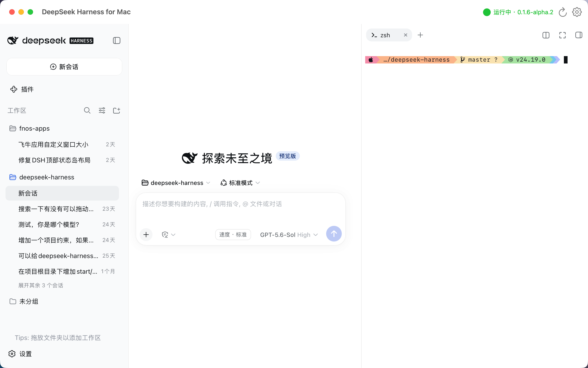588x368 pixels.
Task: Close the zsh terminal tab
Action: (x=405, y=35)
